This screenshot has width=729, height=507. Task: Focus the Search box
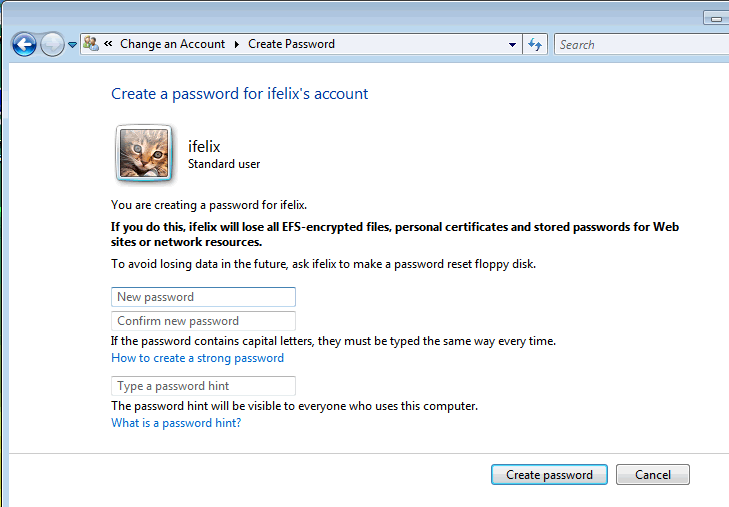coord(640,44)
